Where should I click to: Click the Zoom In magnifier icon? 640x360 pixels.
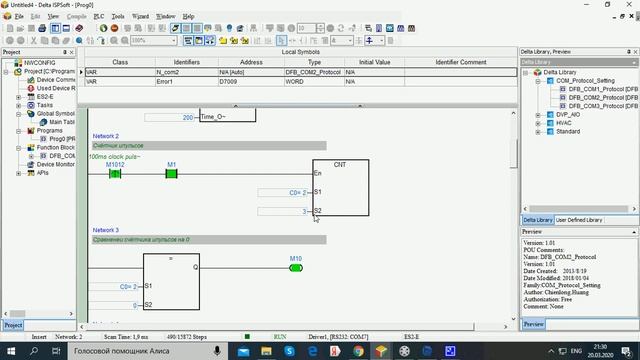pyautogui.click(x=114, y=40)
